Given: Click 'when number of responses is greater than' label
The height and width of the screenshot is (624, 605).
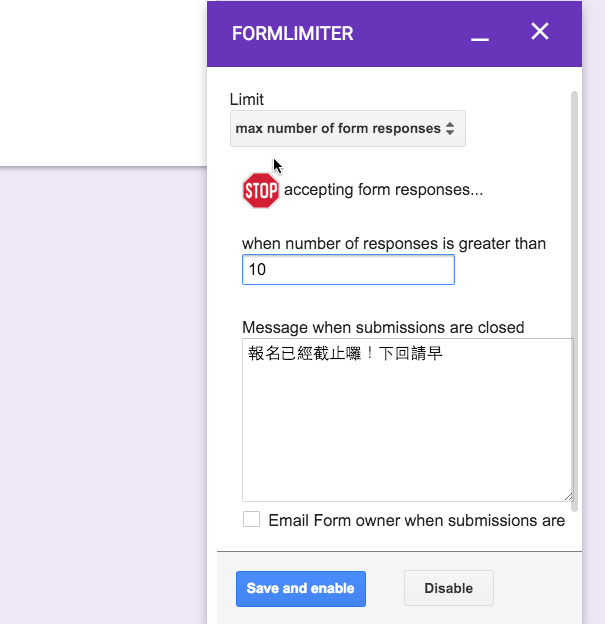Looking at the screenshot, I should pyautogui.click(x=394, y=244).
